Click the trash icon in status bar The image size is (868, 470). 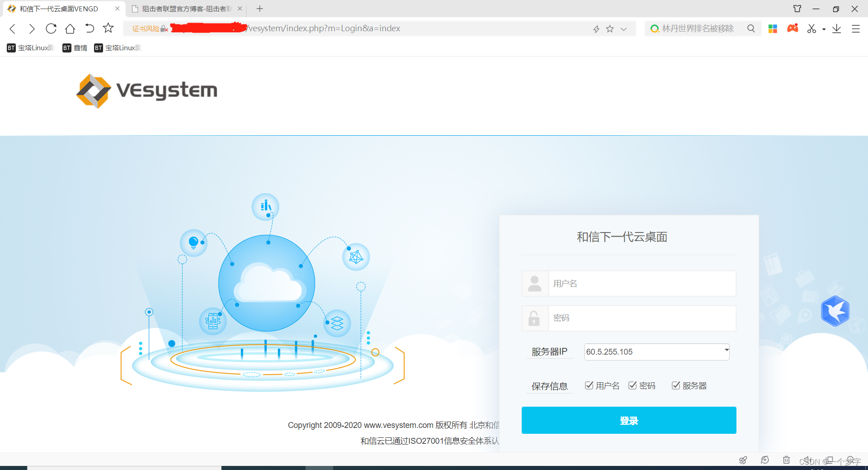coord(787,460)
